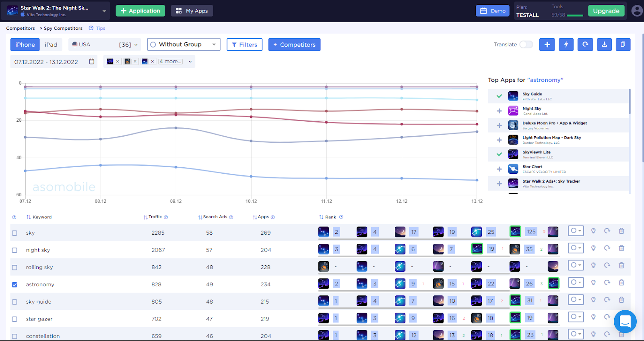Click lightbulb suggestion icon in rolling sky row
The image size is (644, 341).
tap(593, 265)
